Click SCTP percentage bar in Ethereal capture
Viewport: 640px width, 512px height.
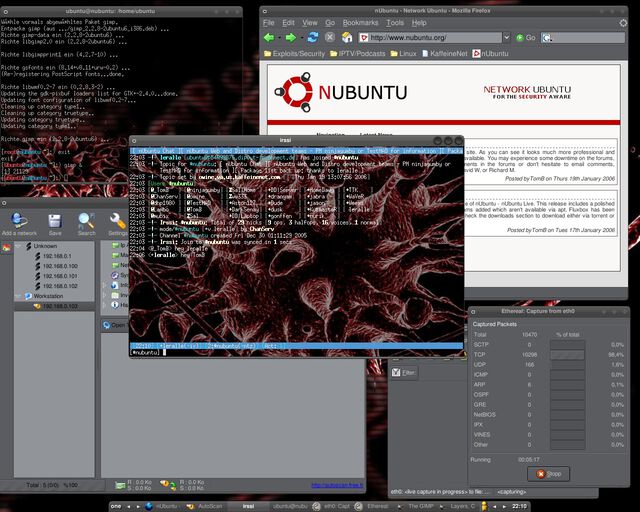point(567,345)
